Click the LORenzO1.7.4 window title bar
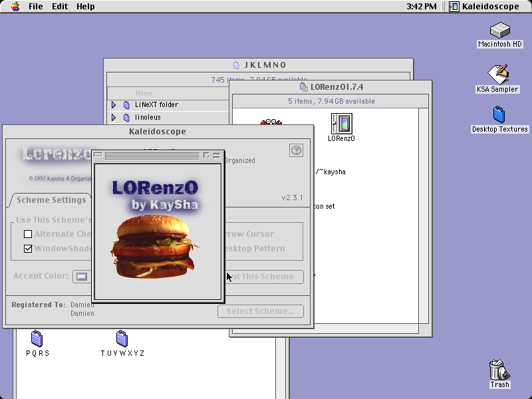The height and width of the screenshot is (399, 532). [331, 87]
